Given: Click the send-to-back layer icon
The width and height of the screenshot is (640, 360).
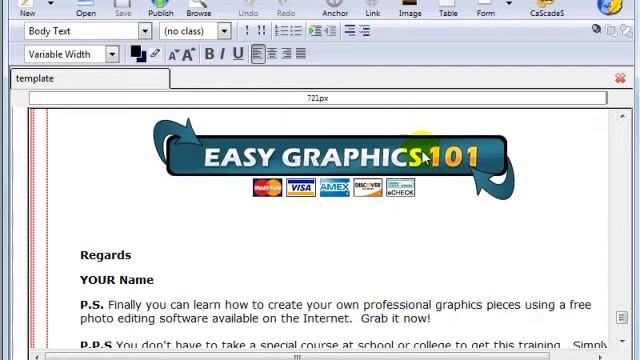Looking at the screenshot, I should coord(625,30).
